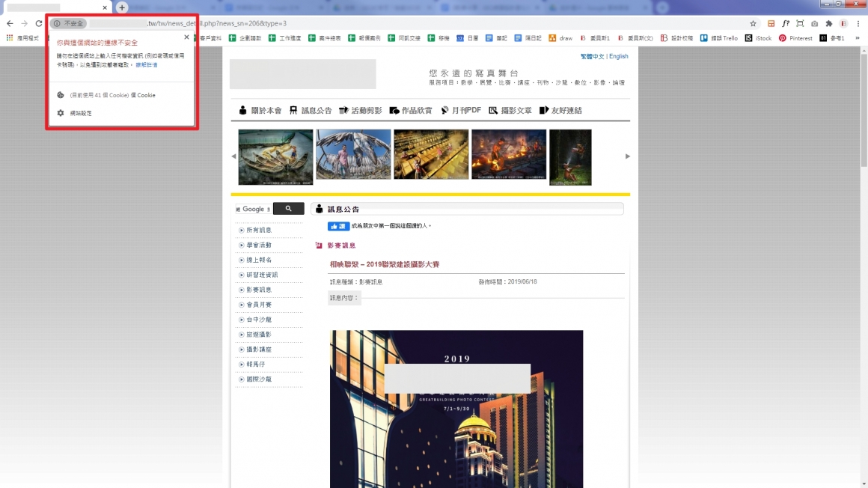This screenshot has width=868, height=488.
Task: Open the Cookie details entry
Action: [112, 95]
